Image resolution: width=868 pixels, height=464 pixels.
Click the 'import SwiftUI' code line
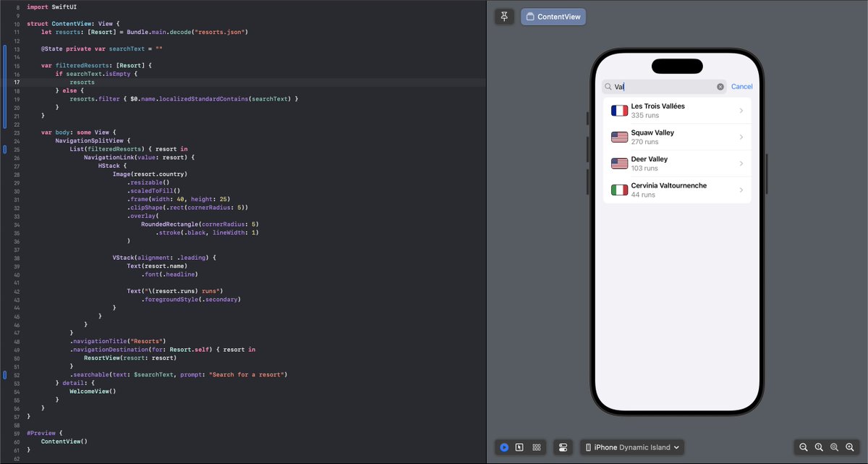(x=53, y=7)
